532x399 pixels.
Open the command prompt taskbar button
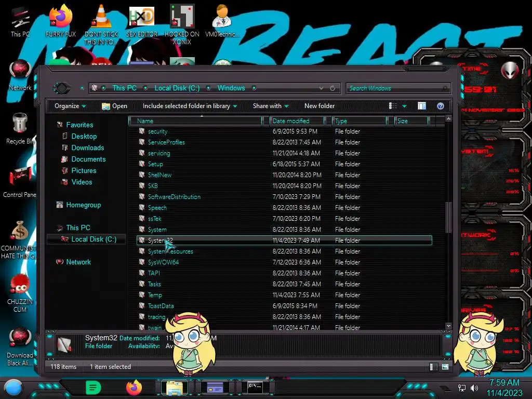[255, 387]
